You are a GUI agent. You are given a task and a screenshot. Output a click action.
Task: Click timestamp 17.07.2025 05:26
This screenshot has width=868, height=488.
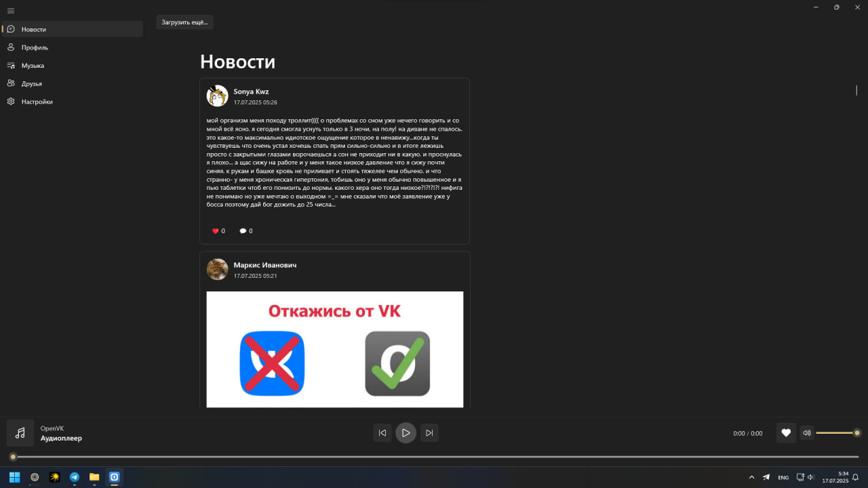[x=255, y=102]
